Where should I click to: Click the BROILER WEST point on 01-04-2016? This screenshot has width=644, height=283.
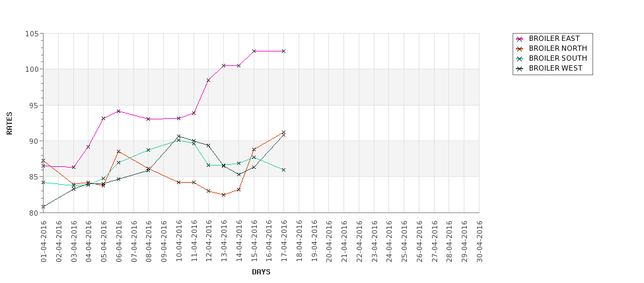click(43, 206)
